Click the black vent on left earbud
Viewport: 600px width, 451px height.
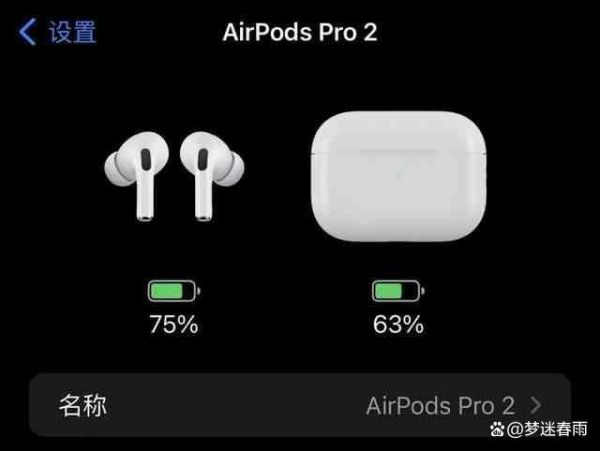146,159
